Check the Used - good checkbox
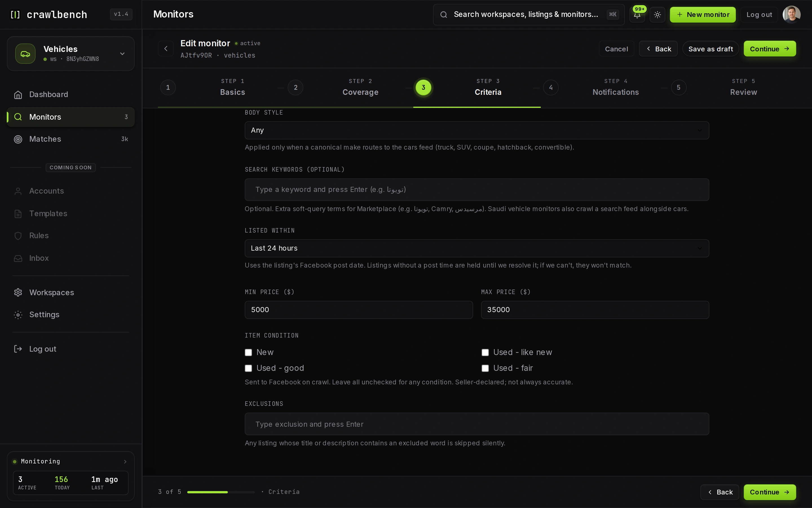The height and width of the screenshot is (508, 812). [x=248, y=368]
